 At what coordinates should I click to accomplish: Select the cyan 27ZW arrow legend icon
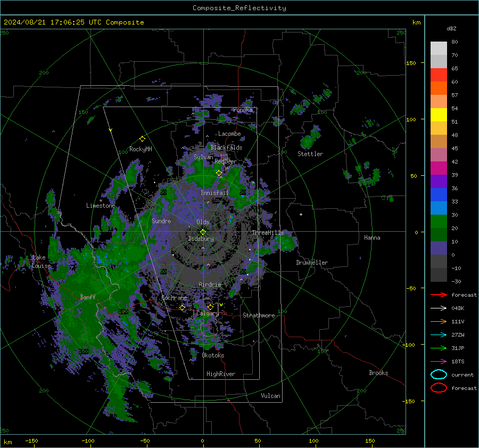pos(439,335)
